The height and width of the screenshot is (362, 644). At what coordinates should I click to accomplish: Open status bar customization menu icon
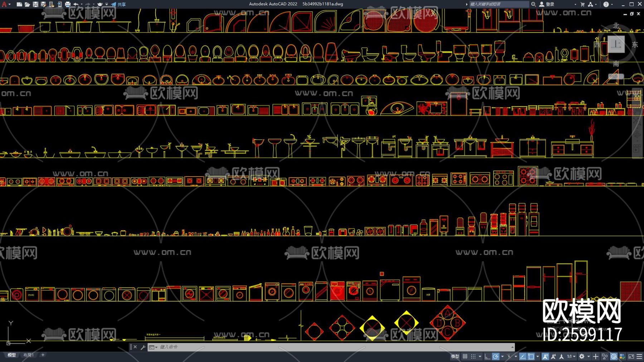coord(639,356)
